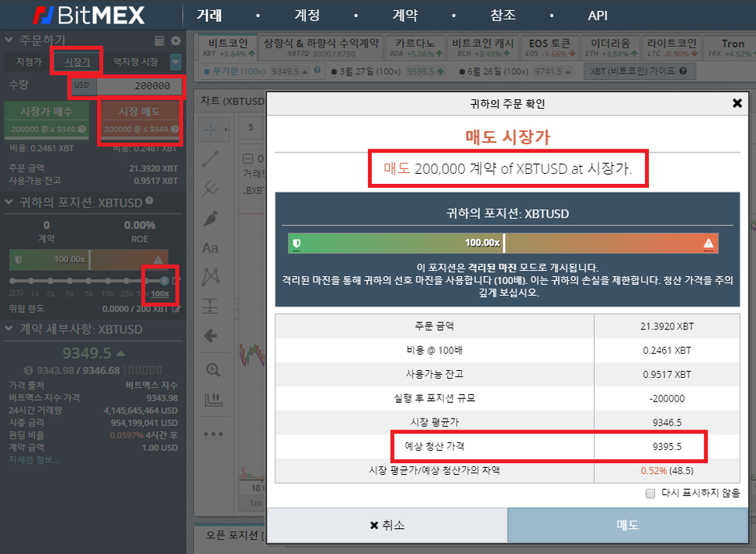Tick the do-not-show-again checkbox
The image size is (756, 554).
tap(650, 493)
